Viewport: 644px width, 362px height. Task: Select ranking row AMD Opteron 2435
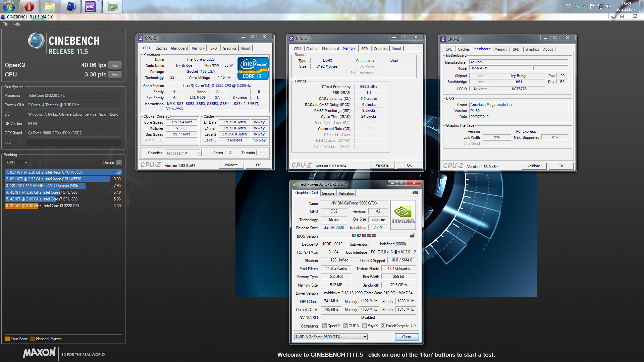(63, 186)
